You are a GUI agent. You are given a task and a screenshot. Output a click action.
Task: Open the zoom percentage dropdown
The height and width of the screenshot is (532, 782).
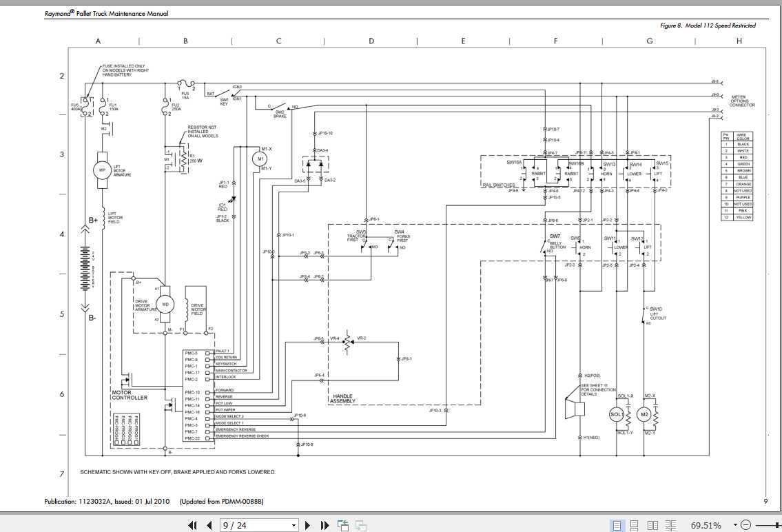(x=734, y=525)
